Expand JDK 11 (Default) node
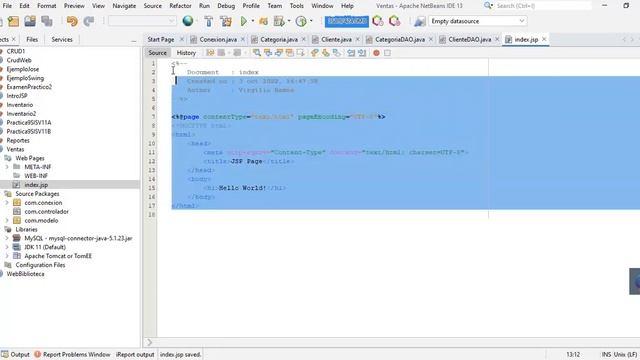 (x=7, y=247)
